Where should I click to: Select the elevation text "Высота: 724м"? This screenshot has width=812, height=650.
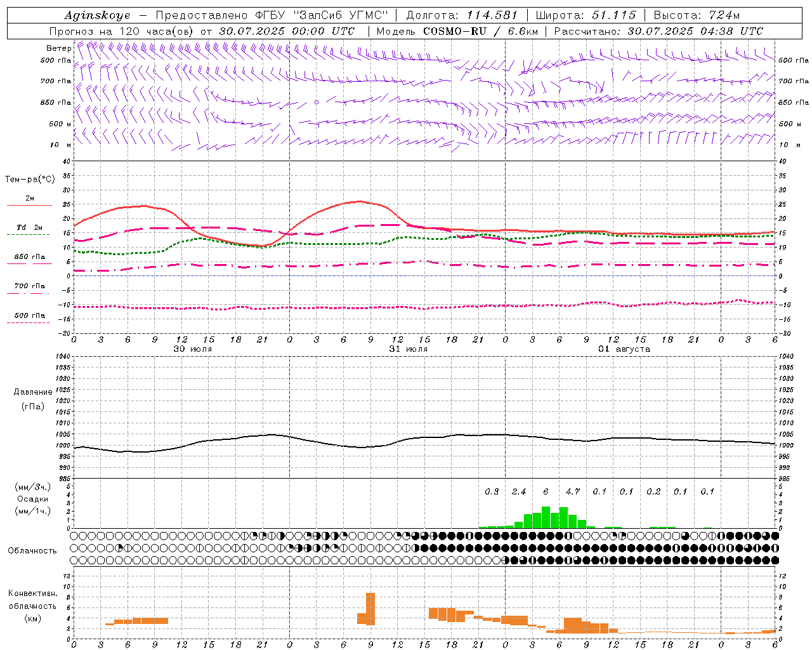pyautogui.click(x=696, y=15)
